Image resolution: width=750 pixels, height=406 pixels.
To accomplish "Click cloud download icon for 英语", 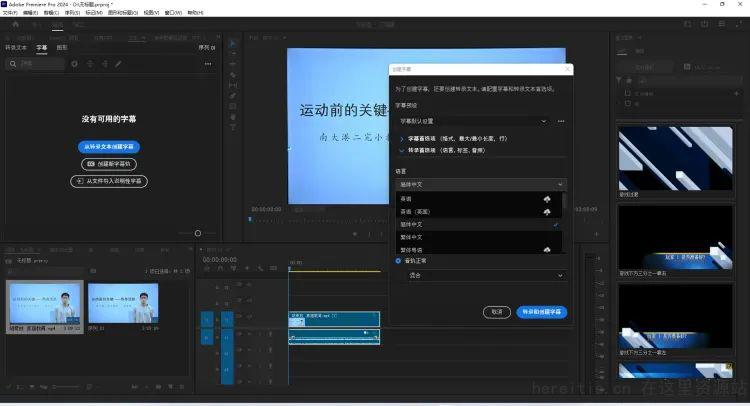I will pyautogui.click(x=547, y=199).
